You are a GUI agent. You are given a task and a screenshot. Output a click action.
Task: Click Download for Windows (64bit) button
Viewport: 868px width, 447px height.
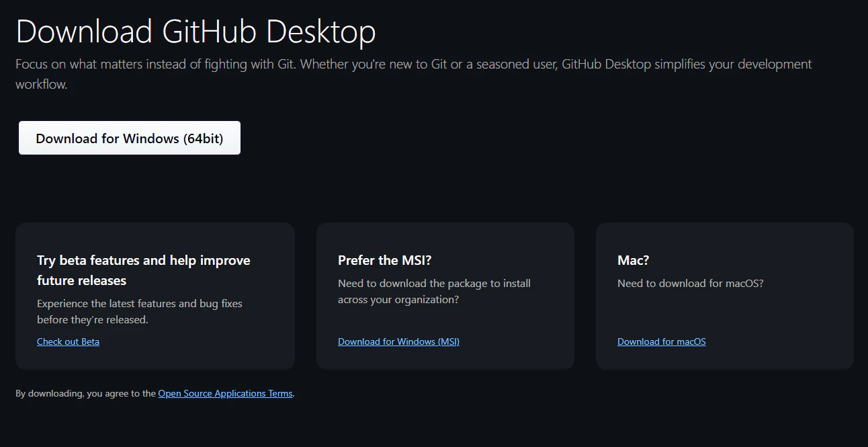pos(130,138)
